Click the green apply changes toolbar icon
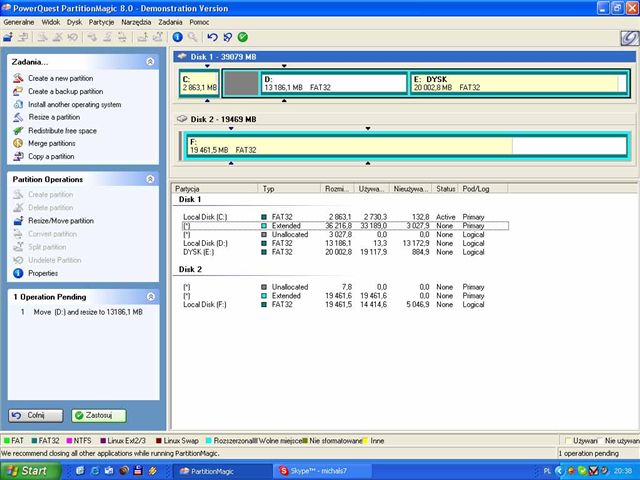The image size is (640, 480). click(x=242, y=37)
